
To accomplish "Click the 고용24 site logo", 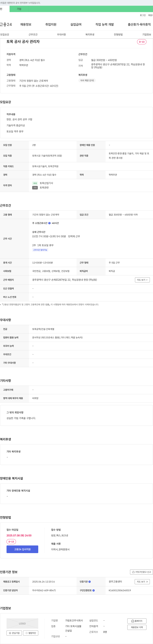I will click(6, 24).
